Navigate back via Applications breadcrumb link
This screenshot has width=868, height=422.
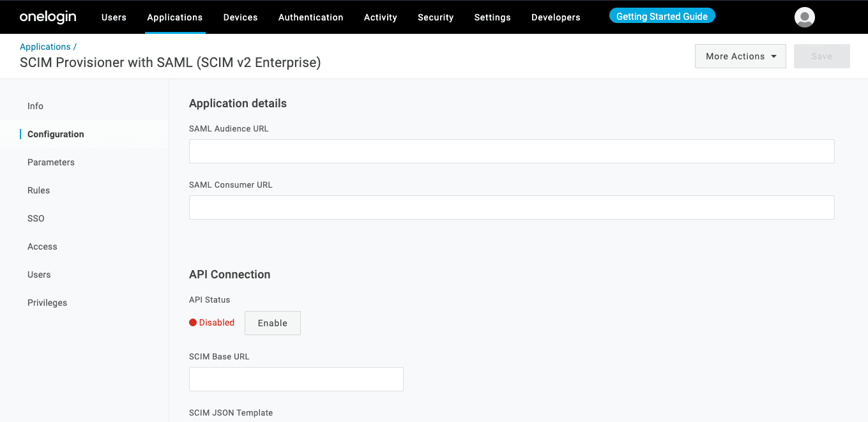[x=43, y=46]
